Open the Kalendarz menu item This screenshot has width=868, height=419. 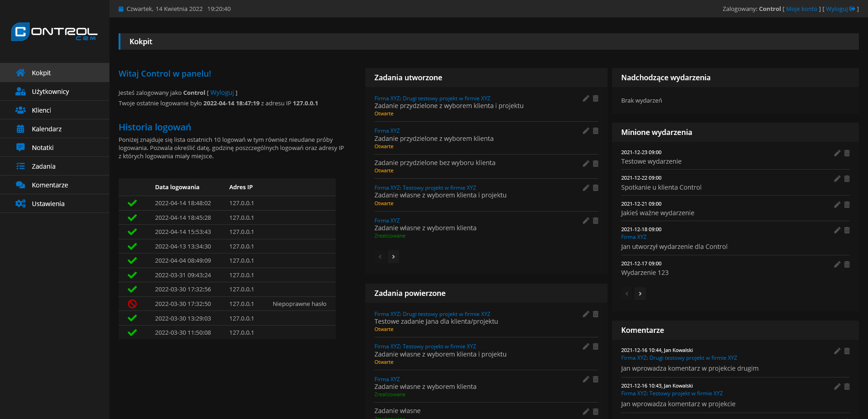pos(55,129)
